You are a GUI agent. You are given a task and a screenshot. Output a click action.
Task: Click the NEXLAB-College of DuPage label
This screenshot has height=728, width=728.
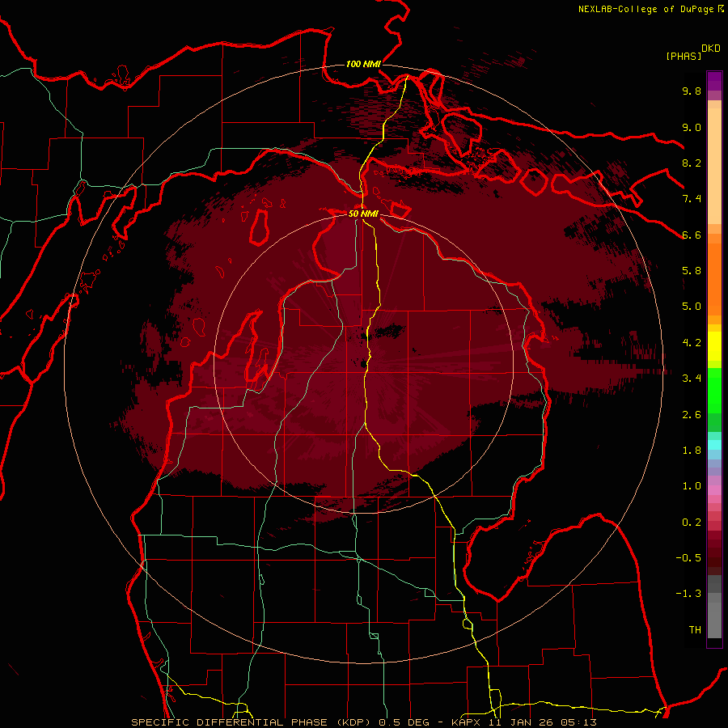tap(645, 9)
